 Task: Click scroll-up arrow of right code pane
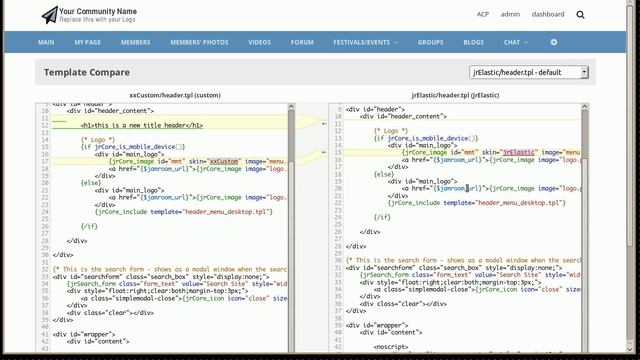(x=584, y=107)
